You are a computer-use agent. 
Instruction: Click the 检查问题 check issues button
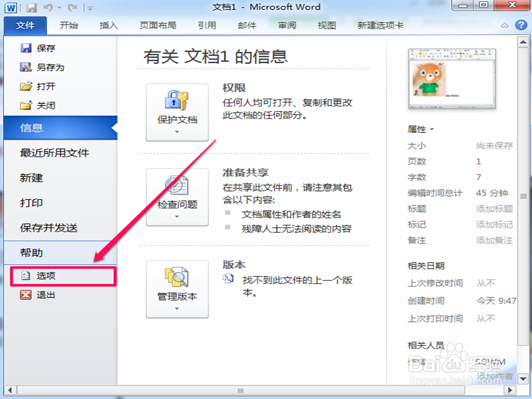pyautogui.click(x=177, y=197)
